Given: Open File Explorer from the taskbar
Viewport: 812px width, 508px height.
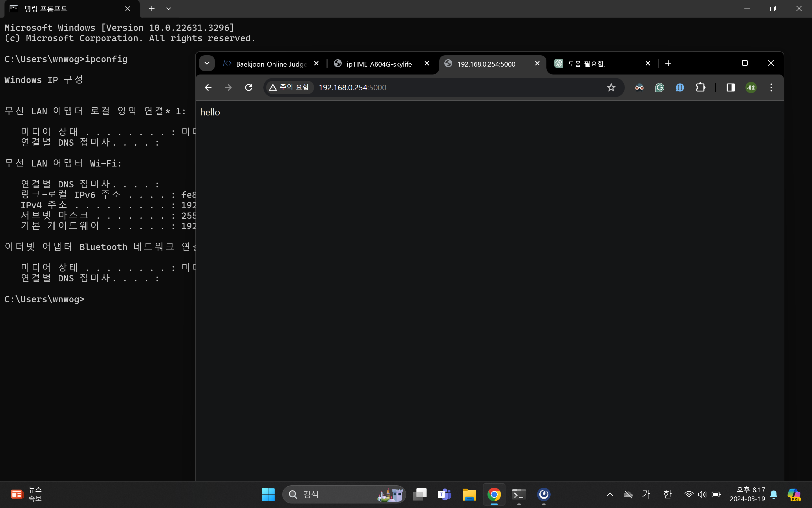Looking at the screenshot, I should [x=469, y=494].
